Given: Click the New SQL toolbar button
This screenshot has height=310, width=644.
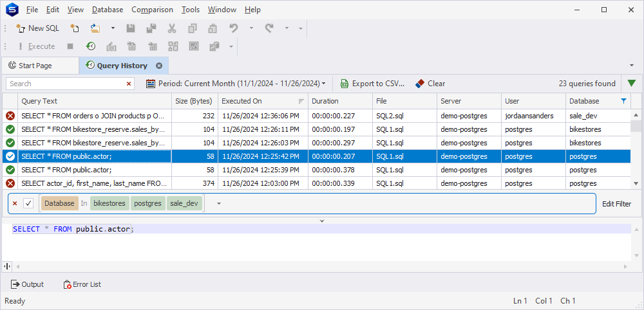Looking at the screenshot, I should click(x=38, y=28).
